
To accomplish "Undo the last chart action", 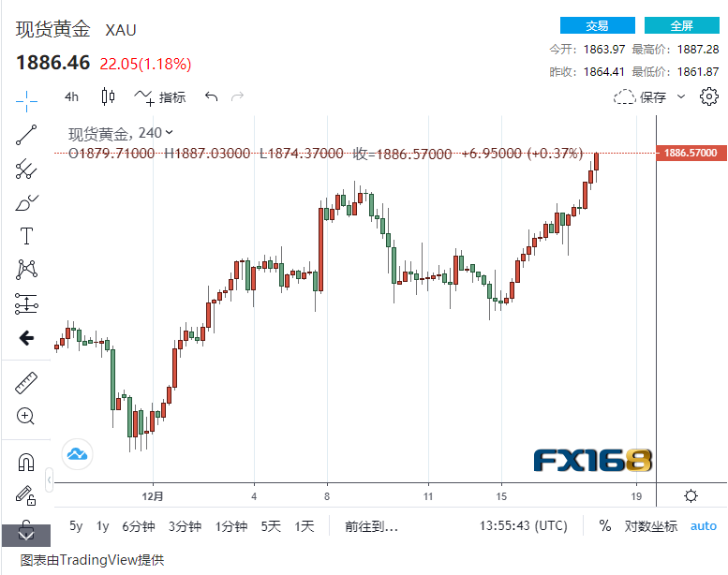I will click(211, 96).
